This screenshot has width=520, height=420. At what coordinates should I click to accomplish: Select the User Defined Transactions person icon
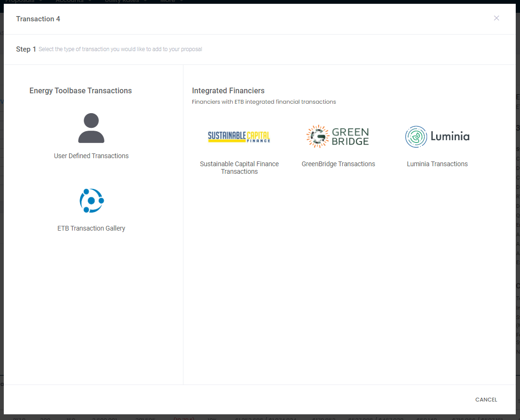[x=91, y=128]
